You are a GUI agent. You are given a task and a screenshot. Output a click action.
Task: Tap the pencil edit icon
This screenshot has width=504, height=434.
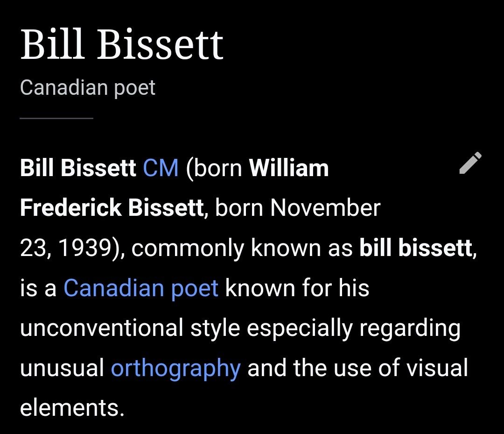click(470, 163)
